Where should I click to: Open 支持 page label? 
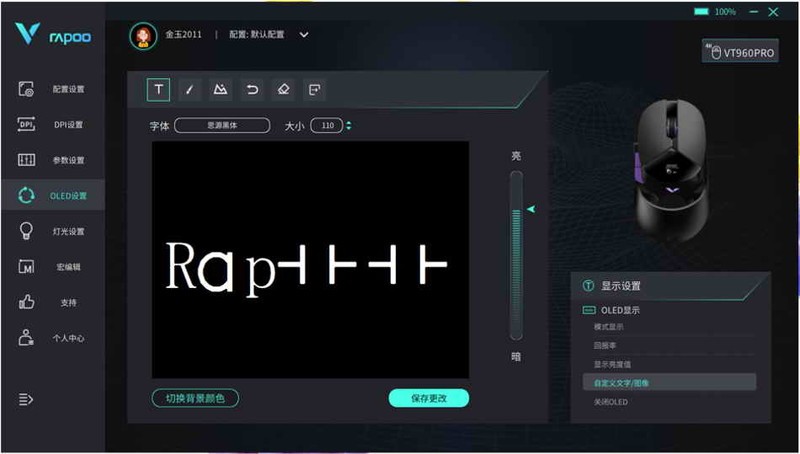pos(68,302)
